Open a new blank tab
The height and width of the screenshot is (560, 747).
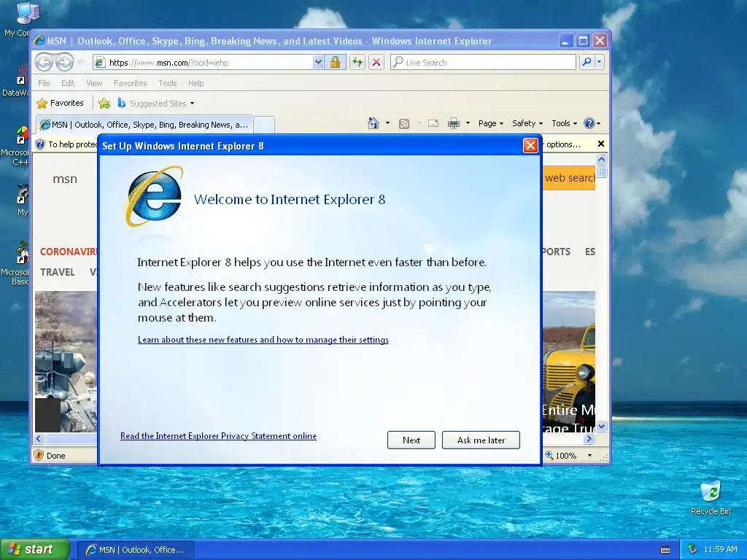(x=264, y=125)
